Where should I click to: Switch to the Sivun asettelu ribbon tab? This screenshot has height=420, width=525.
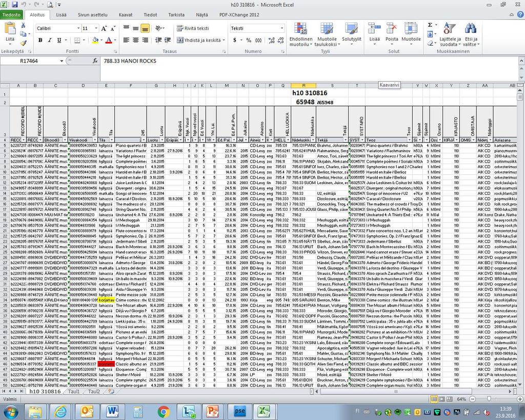pyautogui.click(x=92, y=15)
